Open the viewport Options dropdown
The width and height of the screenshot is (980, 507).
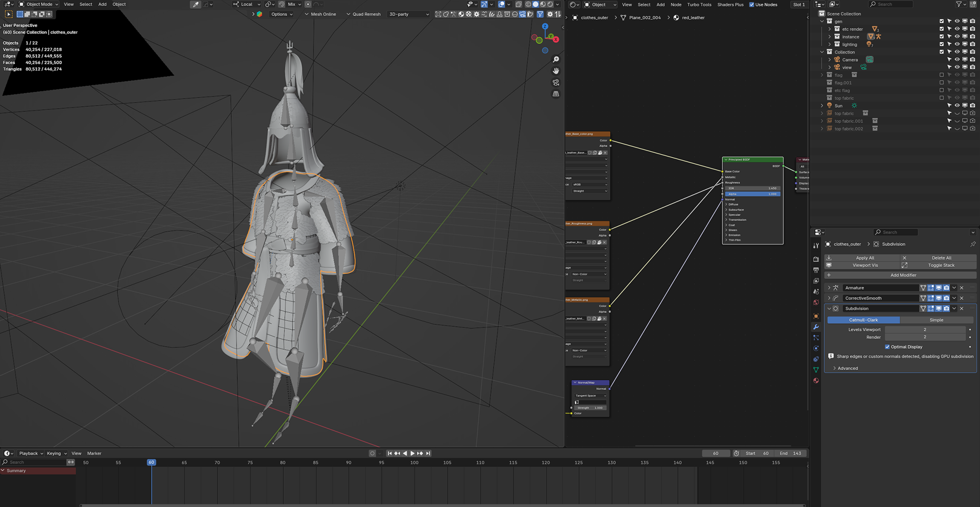tap(282, 14)
